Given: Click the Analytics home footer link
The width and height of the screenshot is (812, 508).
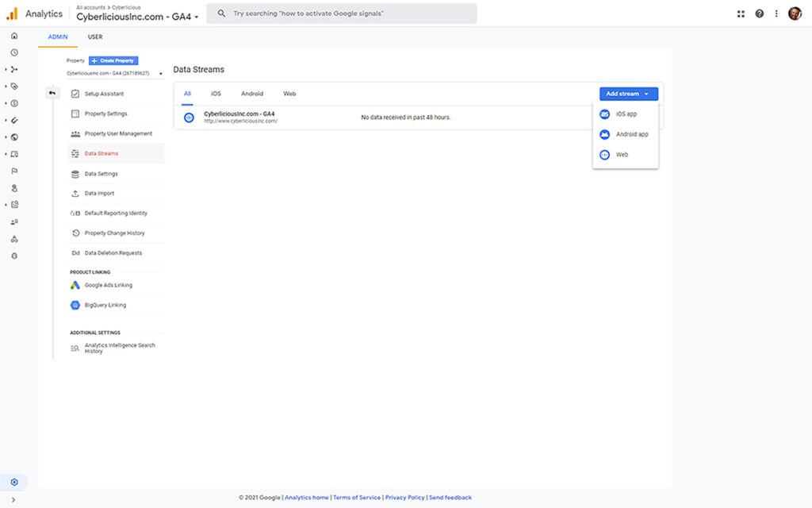Looking at the screenshot, I should [307, 498].
